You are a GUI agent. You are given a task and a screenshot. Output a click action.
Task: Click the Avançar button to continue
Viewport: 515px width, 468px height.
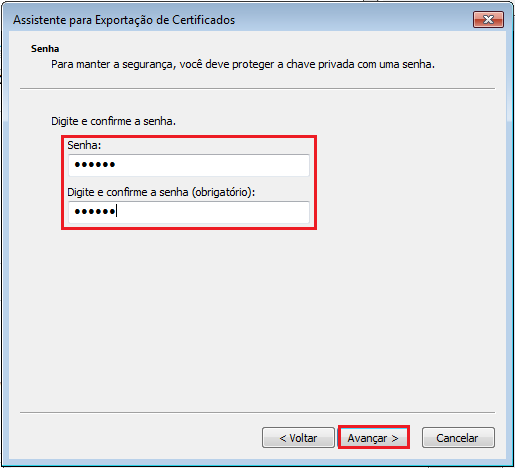[x=373, y=437]
